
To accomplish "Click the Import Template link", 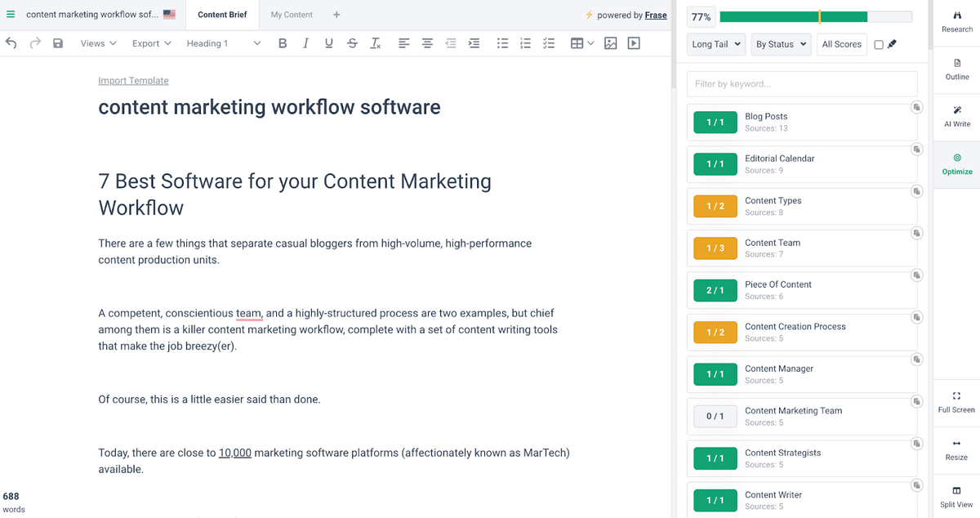I will coord(133,80).
